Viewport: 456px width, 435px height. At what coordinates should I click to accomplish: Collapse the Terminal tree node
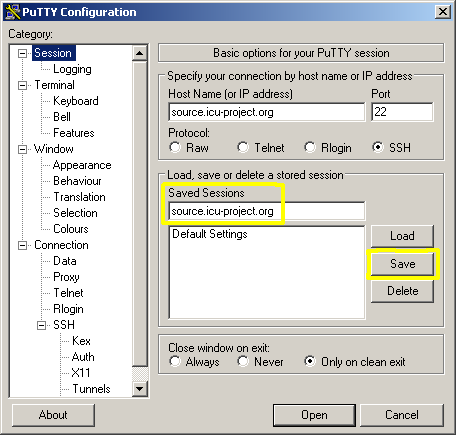[x=22, y=85]
